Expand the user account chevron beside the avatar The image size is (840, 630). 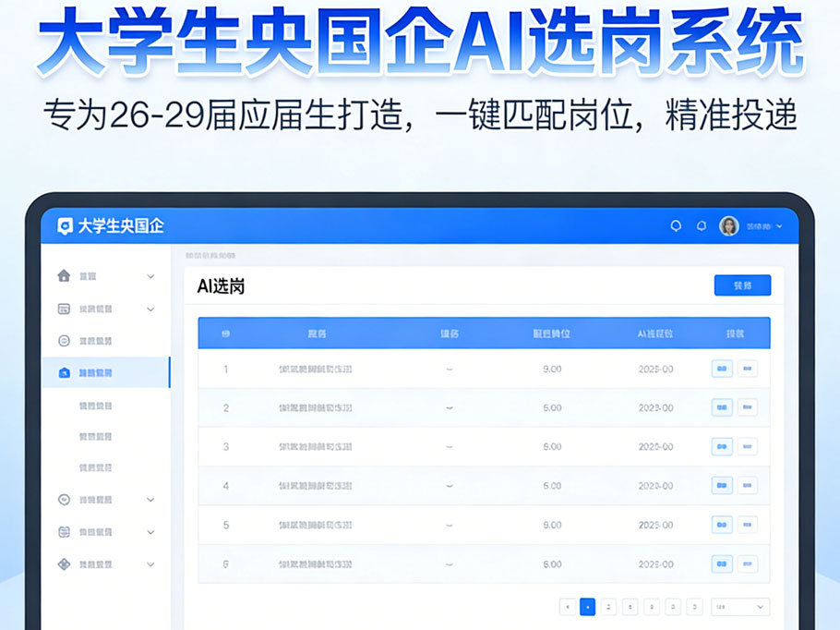(x=779, y=226)
